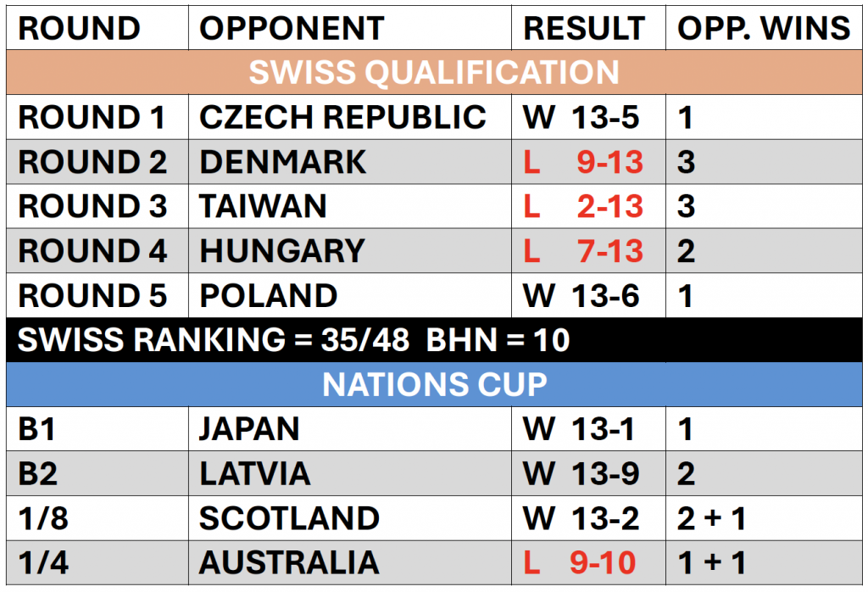Click the OPP. WINS column header

click(x=763, y=29)
